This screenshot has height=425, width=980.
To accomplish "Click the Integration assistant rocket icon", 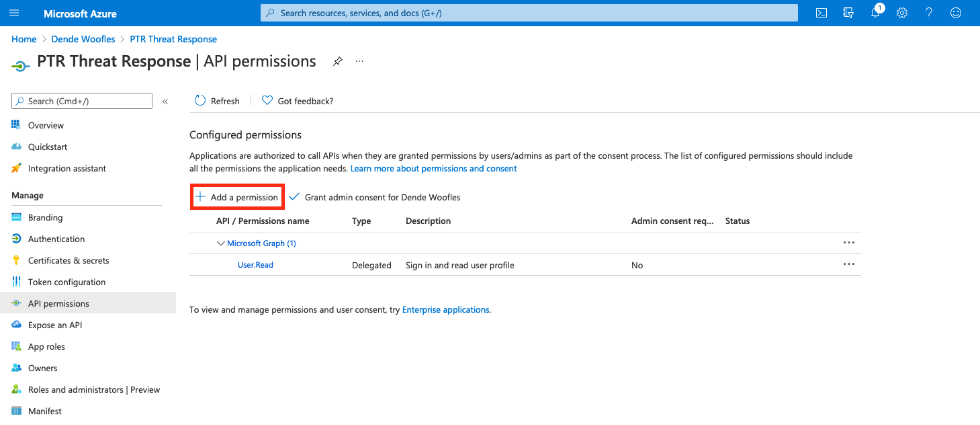I will tap(17, 168).
